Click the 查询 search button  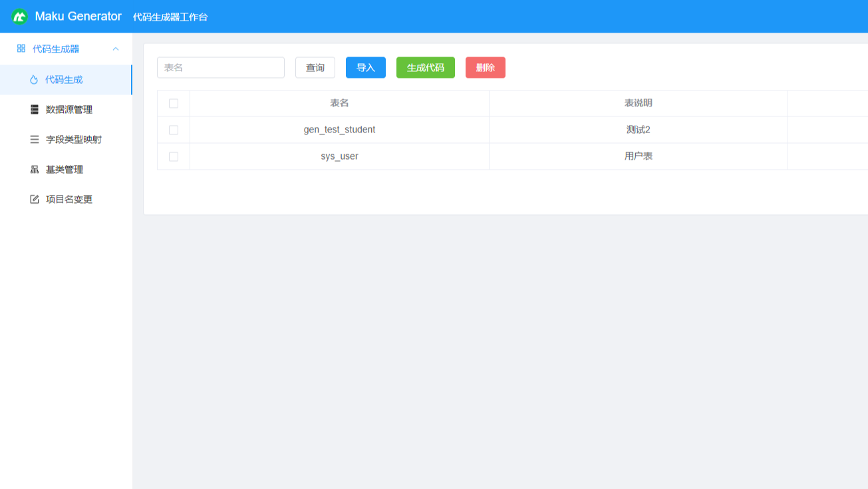pos(315,68)
